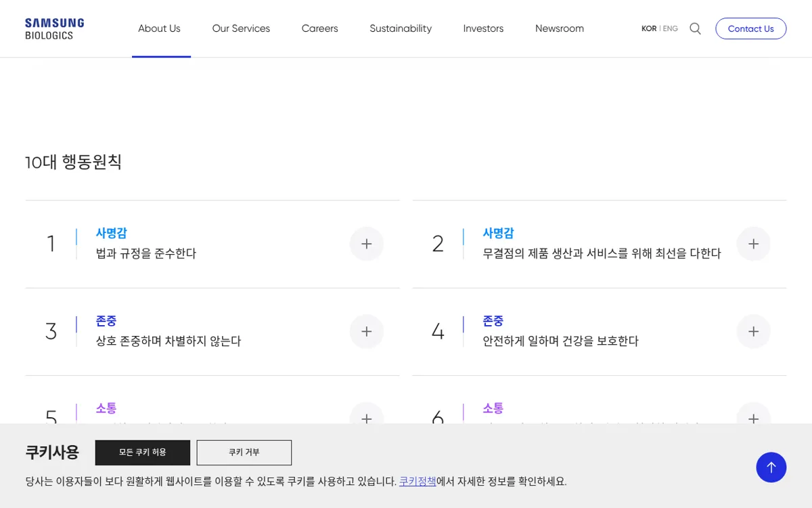Click the Contact Us button
812x508 pixels.
pos(750,28)
